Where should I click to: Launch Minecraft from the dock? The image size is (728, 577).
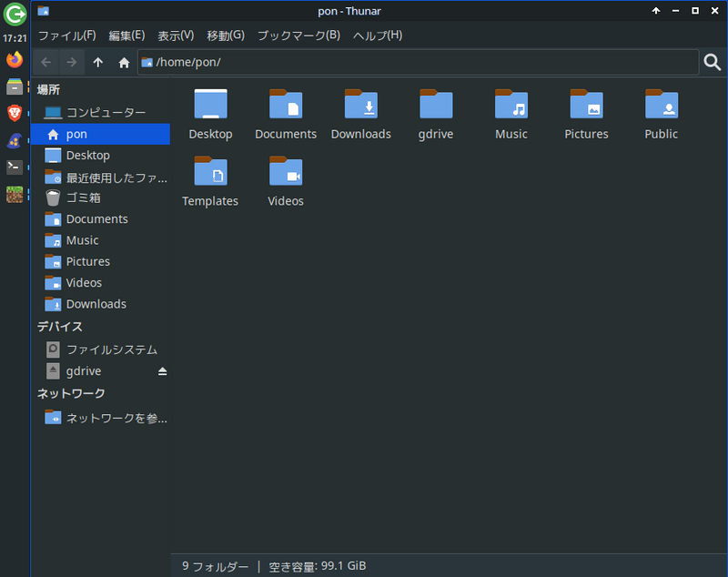click(x=15, y=194)
